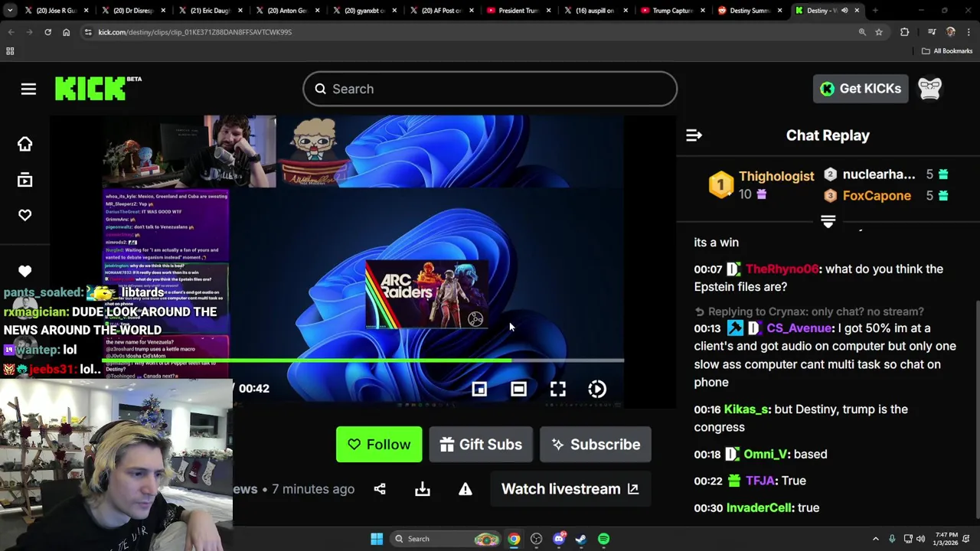Toggle theater mode on video player
This screenshot has width=980, height=551.
coord(518,389)
